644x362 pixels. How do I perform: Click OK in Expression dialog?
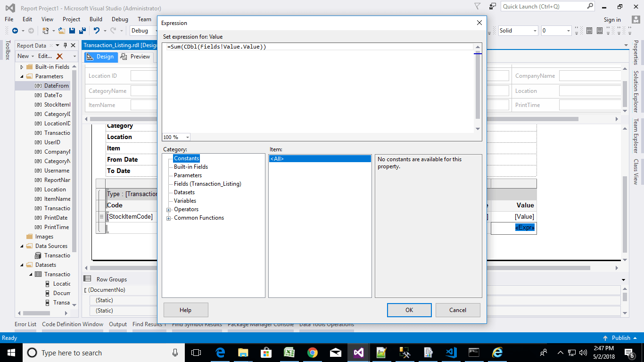coord(409,310)
